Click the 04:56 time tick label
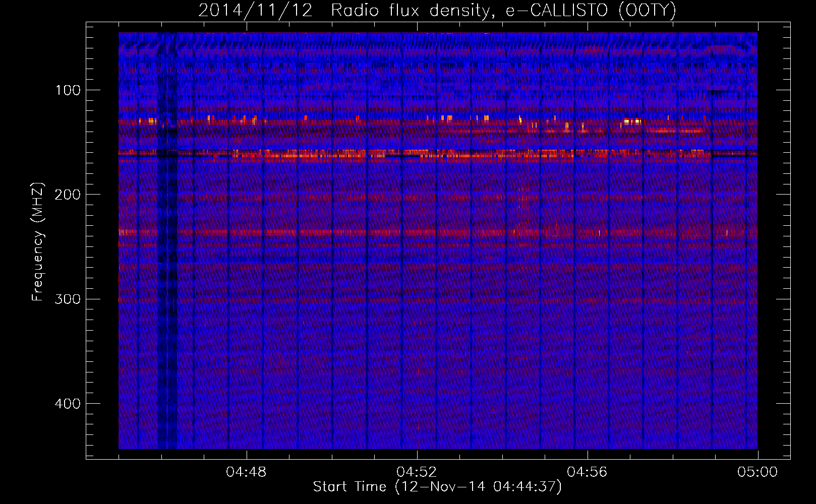 (x=587, y=472)
